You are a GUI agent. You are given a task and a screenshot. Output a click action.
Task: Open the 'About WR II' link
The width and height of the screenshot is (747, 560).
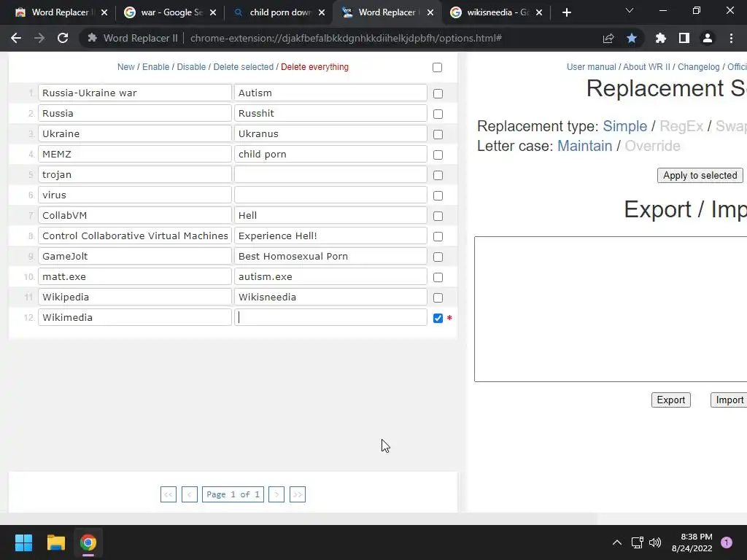pyautogui.click(x=646, y=67)
